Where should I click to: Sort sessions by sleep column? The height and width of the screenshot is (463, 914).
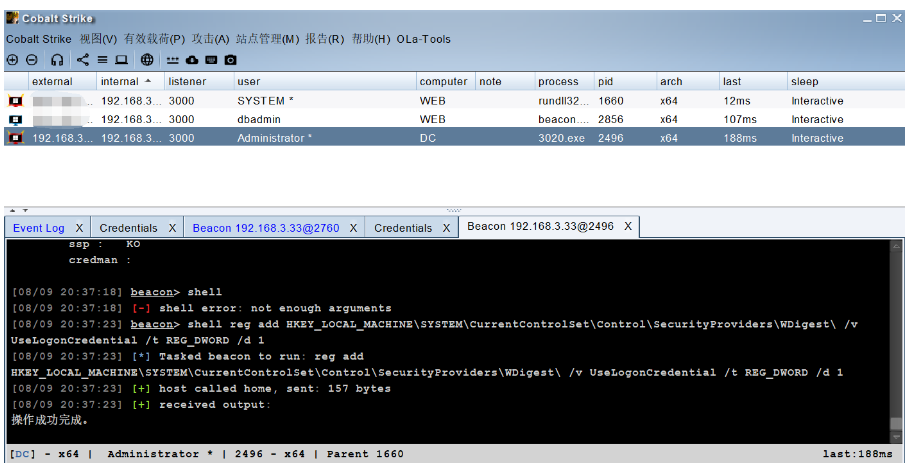846,82
